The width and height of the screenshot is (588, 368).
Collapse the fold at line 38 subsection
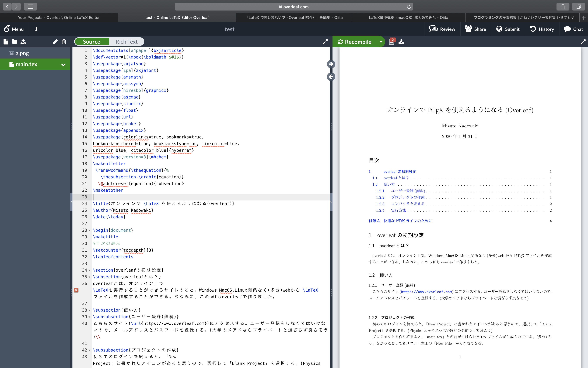point(89,310)
